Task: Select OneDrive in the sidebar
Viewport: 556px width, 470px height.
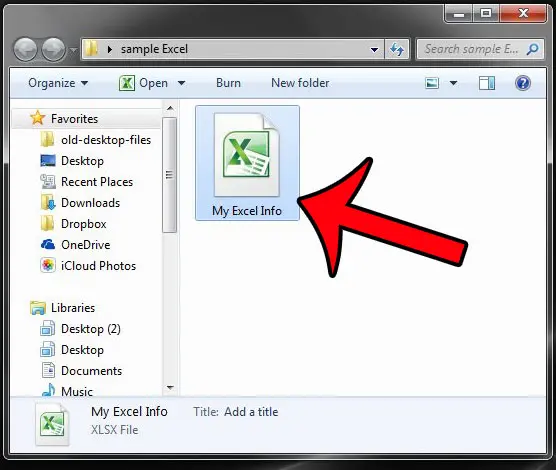Action: click(x=85, y=245)
